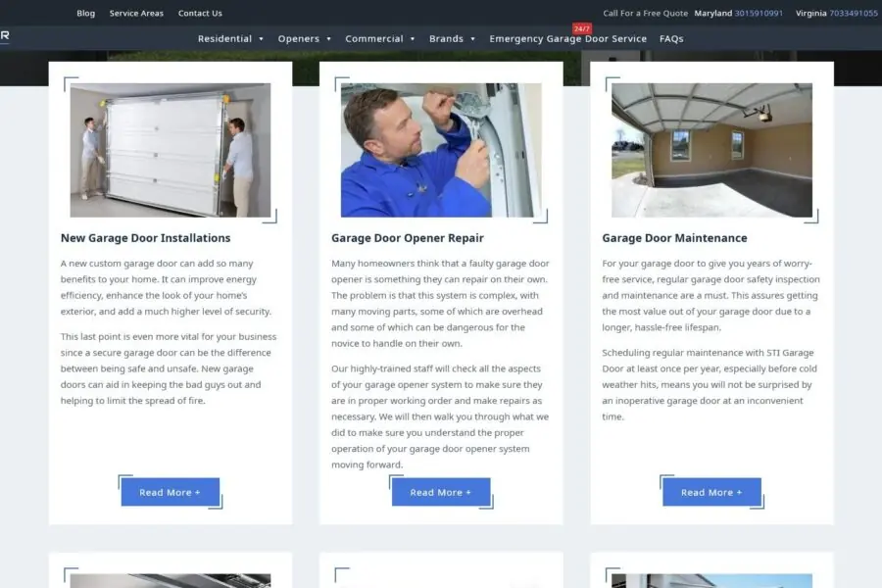Click the technician opener repair photo
The width and height of the screenshot is (882, 588).
[x=441, y=150]
